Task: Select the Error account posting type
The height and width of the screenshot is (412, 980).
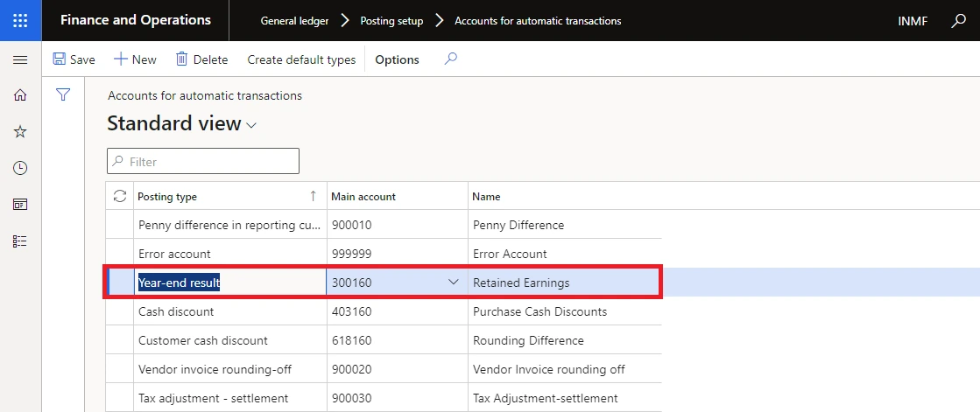Action: click(x=230, y=254)
